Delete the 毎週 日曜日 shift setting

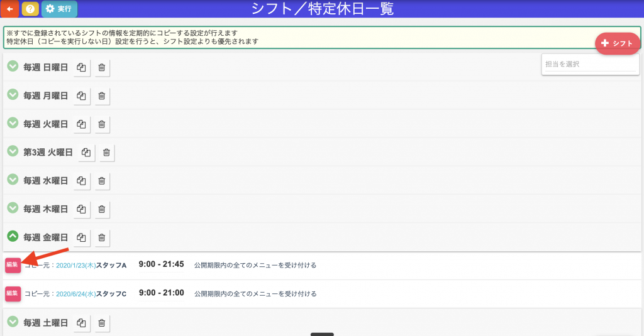coord(102,68)
